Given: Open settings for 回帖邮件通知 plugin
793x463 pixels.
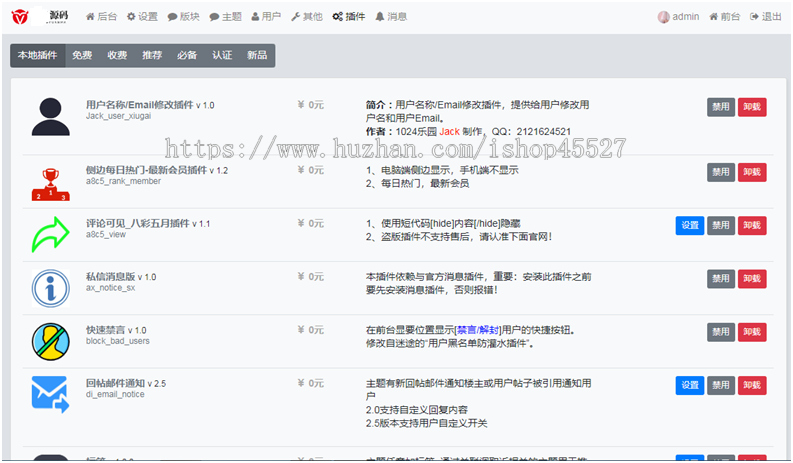Looking at the screenshot, I should (690, 386).
